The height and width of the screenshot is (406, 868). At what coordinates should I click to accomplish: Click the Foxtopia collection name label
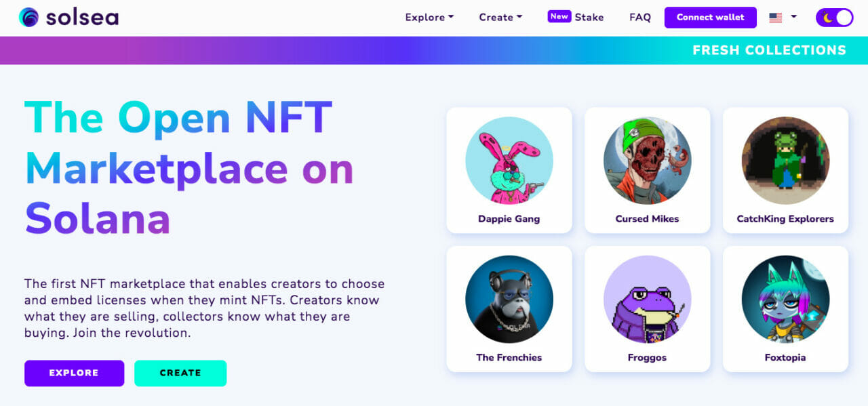[x=785, y=357]
